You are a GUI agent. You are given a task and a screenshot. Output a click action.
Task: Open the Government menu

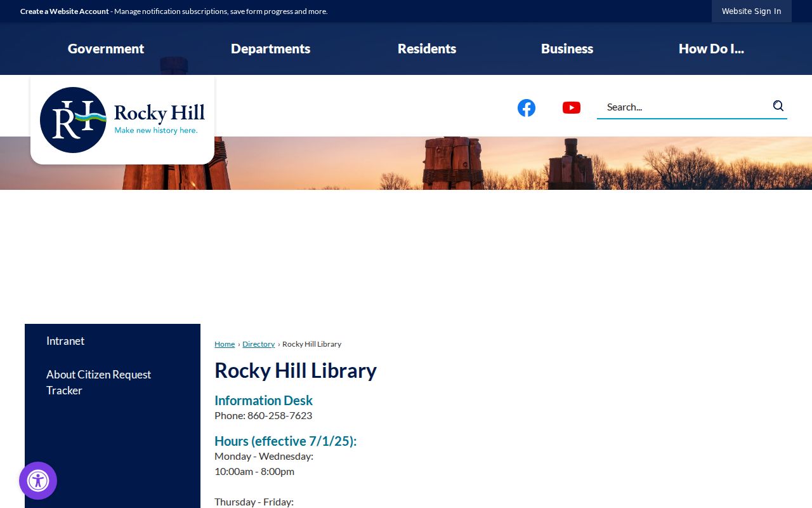[x=106, y=49]
